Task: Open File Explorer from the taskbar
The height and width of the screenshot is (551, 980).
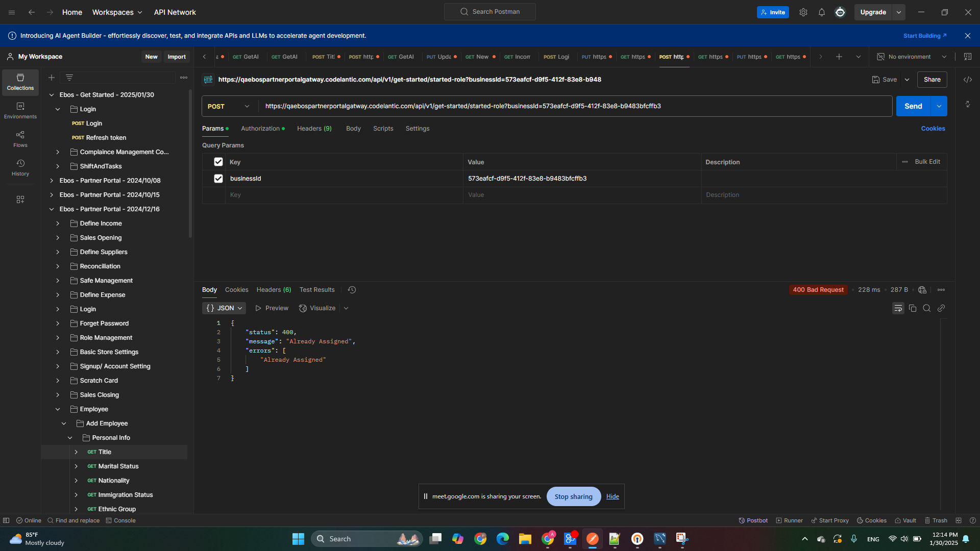Action: (x=525, y=539)
